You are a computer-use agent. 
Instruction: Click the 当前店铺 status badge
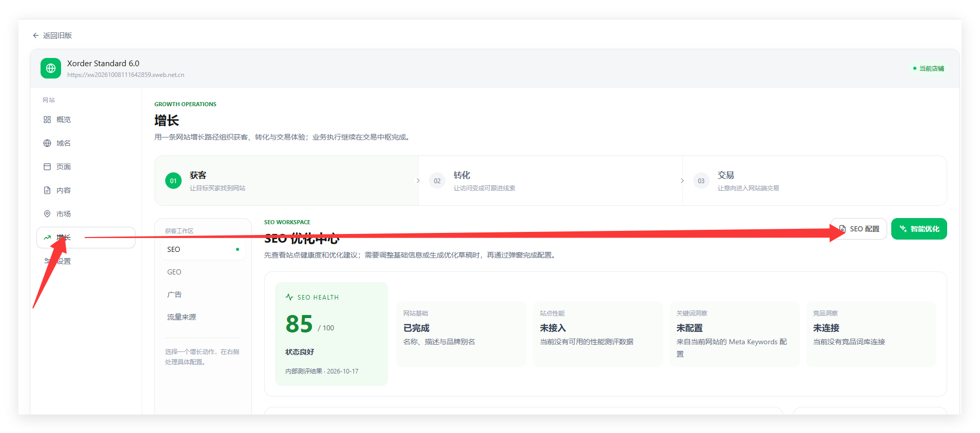point(929,68)
